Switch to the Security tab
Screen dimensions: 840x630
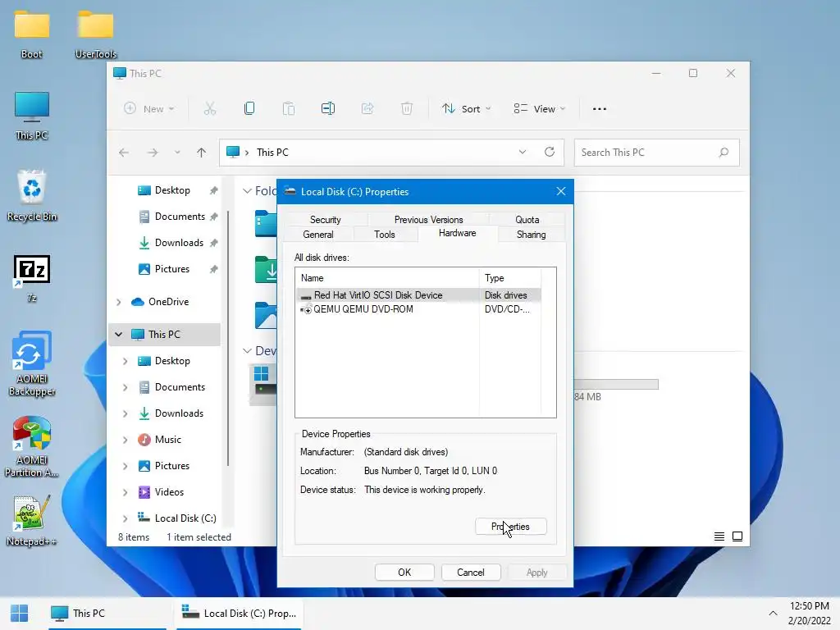325,220
